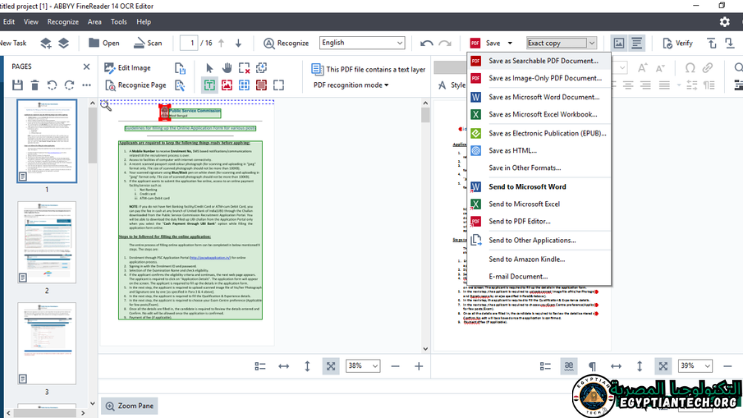Toggle the image pane view button
The image size is (743, 418).
coord(619,43)
